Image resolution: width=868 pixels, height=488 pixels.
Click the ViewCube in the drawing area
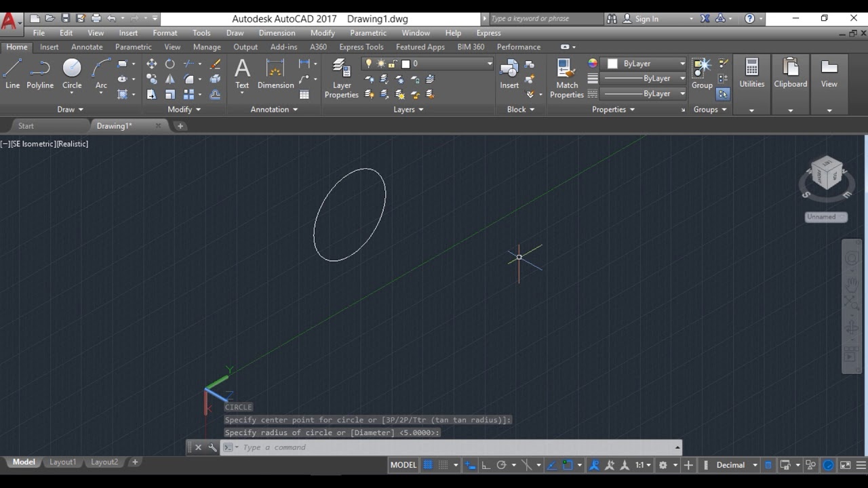(827, 174)
